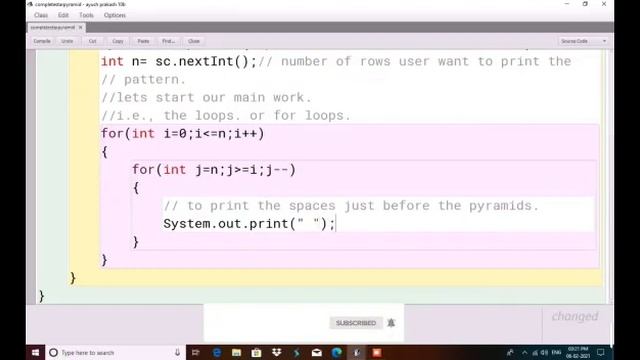Open Task View from taskbar
Viewport: 640px width, 360px height.
[196, 353]
